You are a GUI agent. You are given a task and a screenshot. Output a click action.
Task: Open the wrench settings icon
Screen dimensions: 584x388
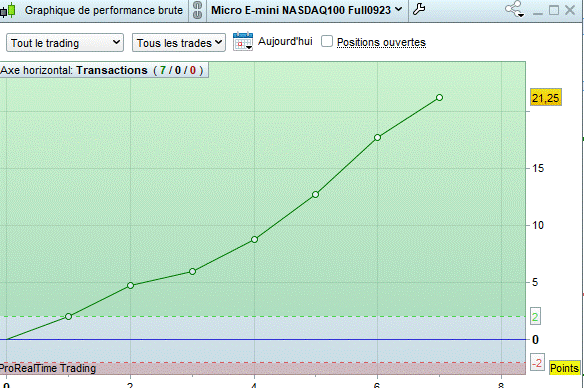click(419, 9)
